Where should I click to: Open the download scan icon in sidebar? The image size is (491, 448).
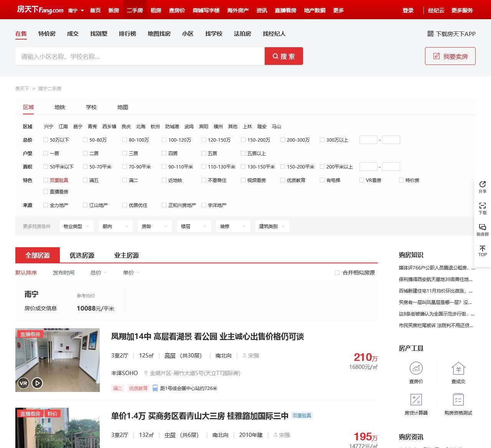click(x=482, y=206)
